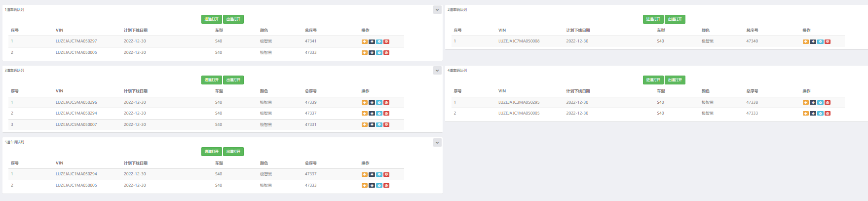Click the 计划下线日期 column header in lane 1
Image resolution: width=868 pixels, height=201 pixels.
pos(135,30)
